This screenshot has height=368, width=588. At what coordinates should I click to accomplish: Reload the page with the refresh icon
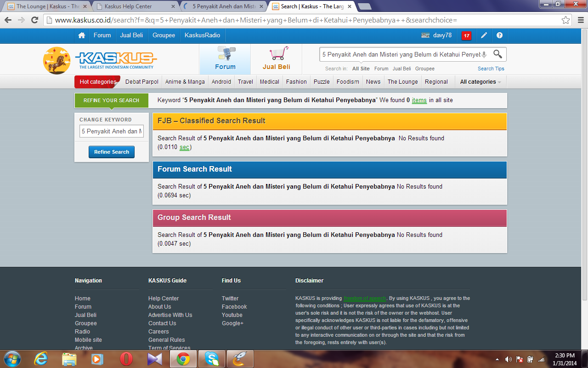click(34, 20)
